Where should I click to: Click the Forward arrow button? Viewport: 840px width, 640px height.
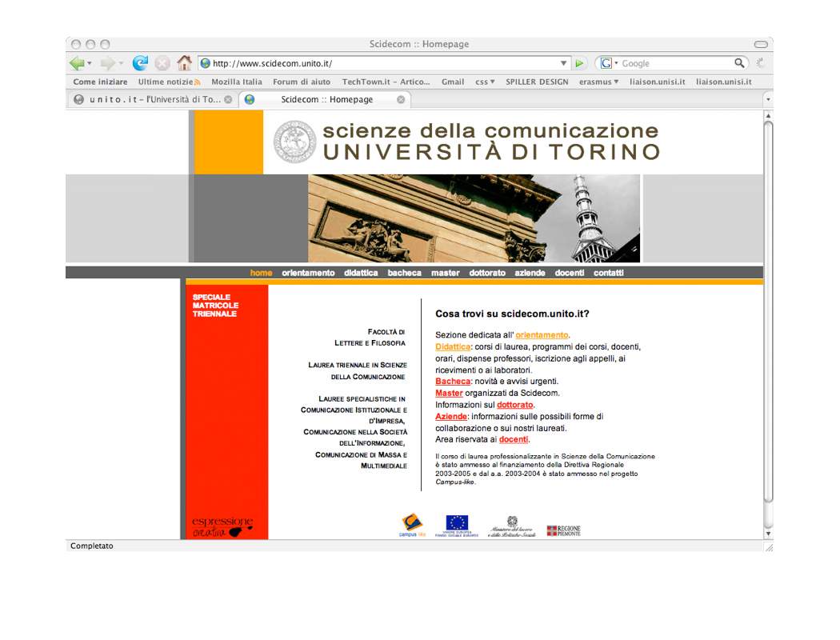pos(108,63)
